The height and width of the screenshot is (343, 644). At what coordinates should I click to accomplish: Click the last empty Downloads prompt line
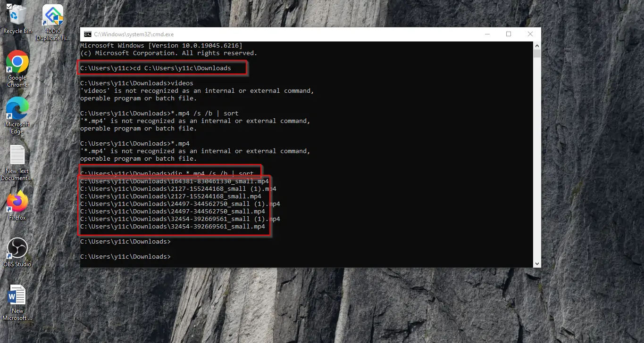(125, 257)
